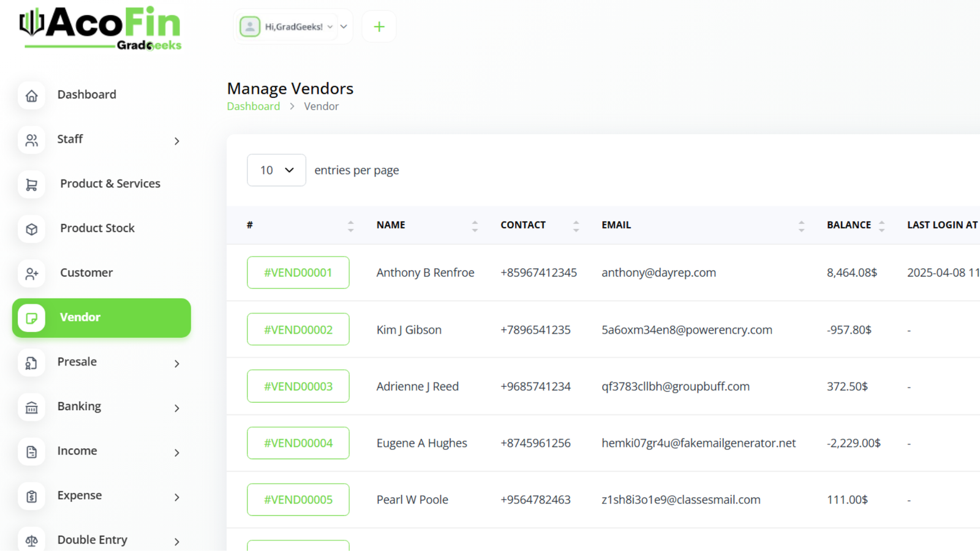
Task: Select the Vendor menu item
Action: click(102, 318)
